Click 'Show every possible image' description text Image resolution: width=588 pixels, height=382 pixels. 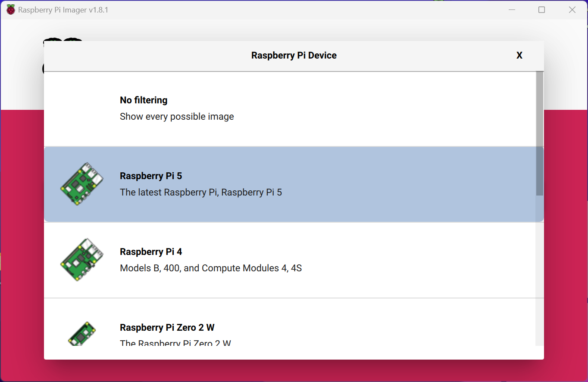click(177, 117)
